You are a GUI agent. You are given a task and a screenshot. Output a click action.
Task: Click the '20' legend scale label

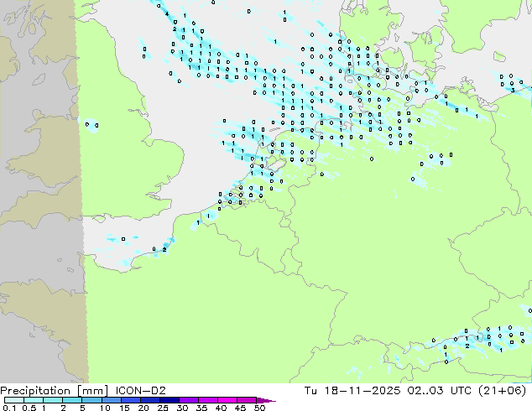143,408
